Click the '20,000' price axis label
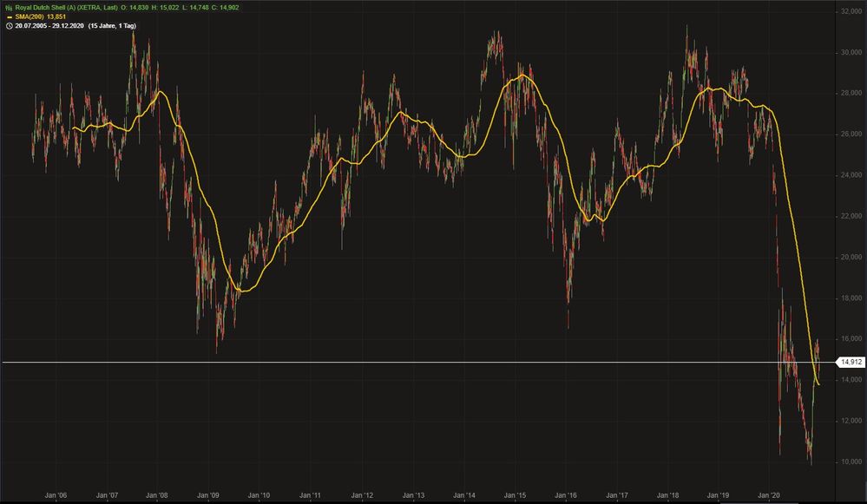867x504 pixels. pyautogui.click(x=851, y=257)
